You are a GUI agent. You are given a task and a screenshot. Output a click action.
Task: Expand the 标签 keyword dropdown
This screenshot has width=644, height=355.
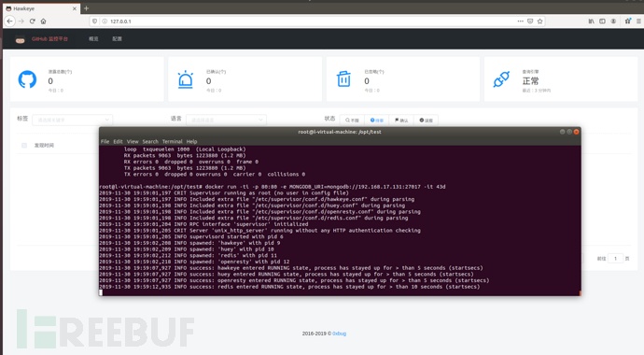coord(72,120)
